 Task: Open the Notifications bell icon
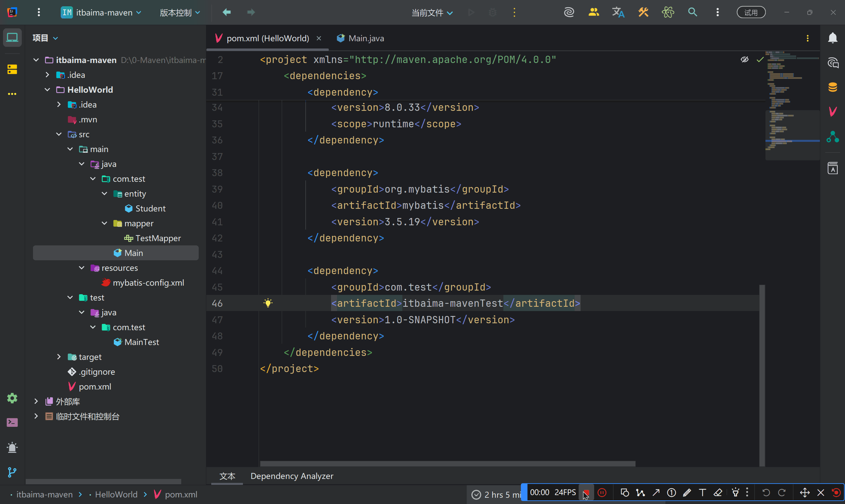pos(832,38)
